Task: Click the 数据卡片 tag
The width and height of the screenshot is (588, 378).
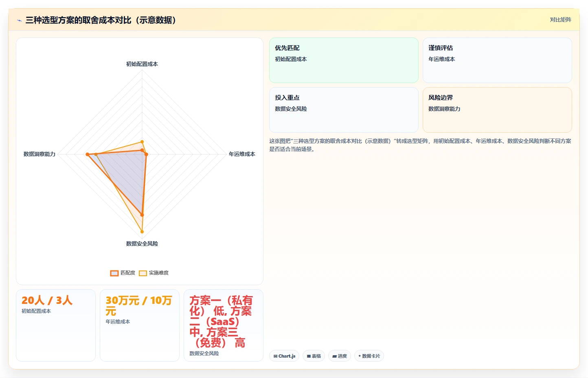Action: coord(369,356)
